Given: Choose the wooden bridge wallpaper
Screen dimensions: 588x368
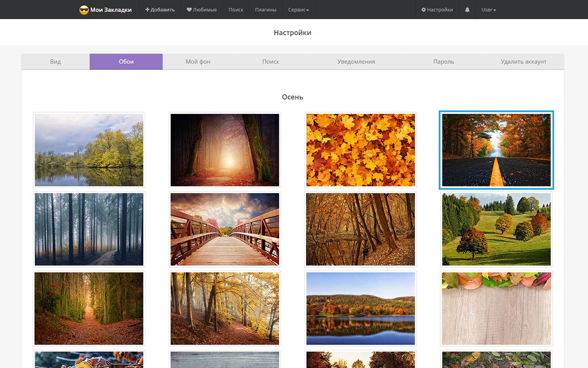Looking at the screenshot, I should (225, 229).
